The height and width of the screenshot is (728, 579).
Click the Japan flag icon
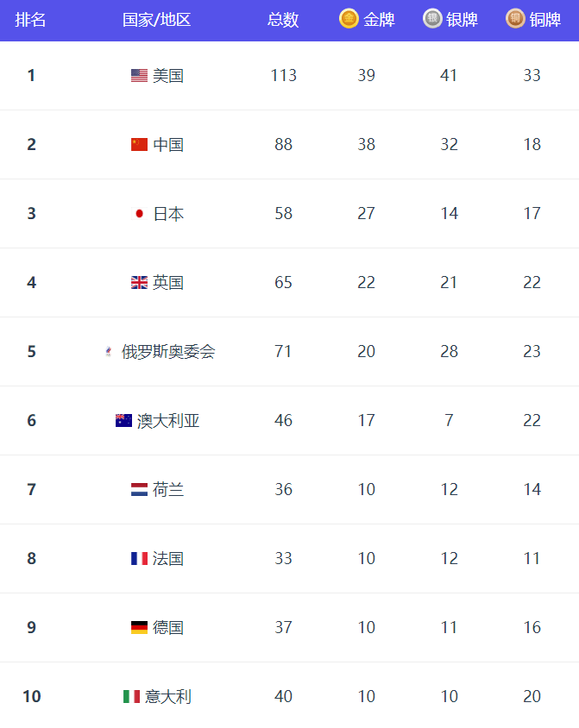click(139, 214)
